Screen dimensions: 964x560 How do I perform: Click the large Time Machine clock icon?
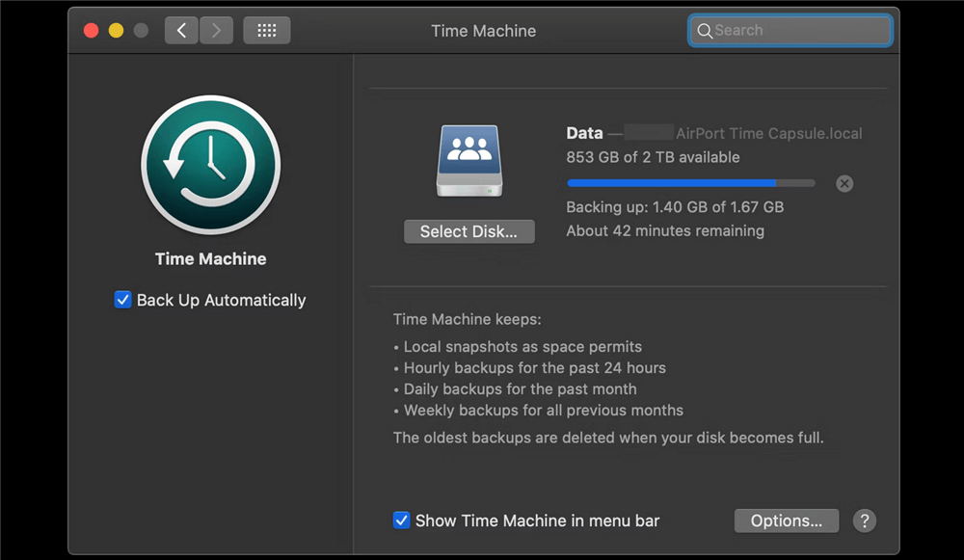[x=210, y=166]
